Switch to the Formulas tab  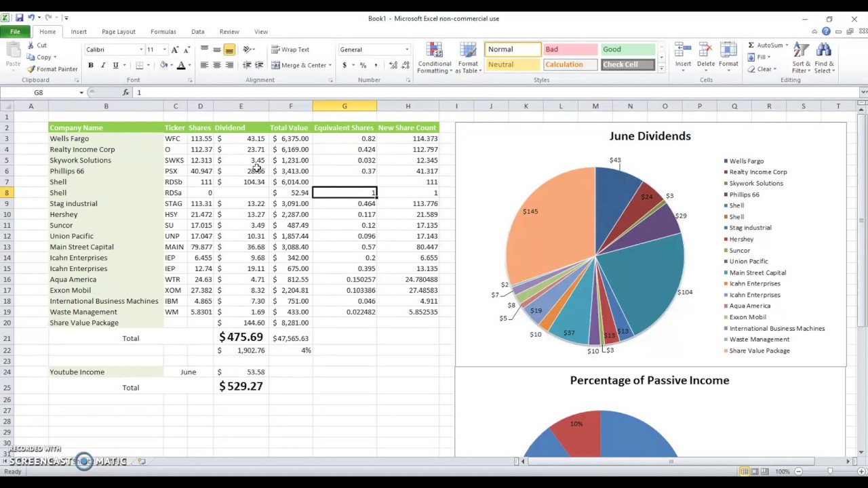point(163,32)
